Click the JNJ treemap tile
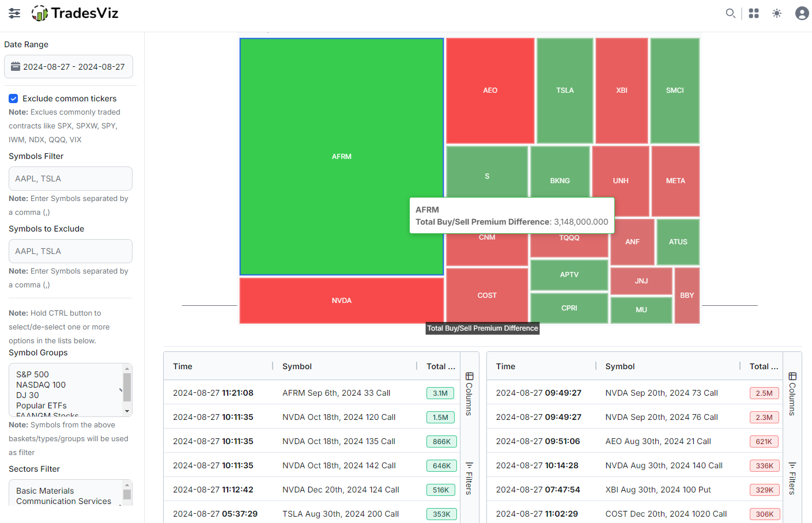The height and width of the screenshot is (523, 812). tap(641, 281)
